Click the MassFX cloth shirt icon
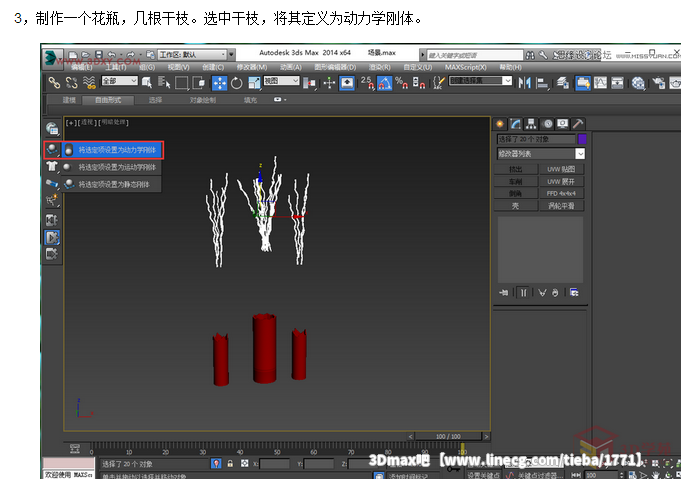The image size is (681, 479). click(52, 166)
